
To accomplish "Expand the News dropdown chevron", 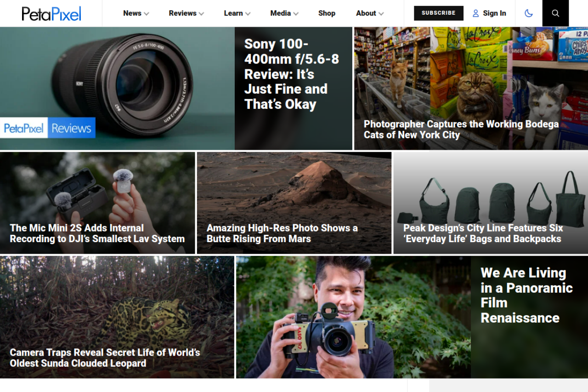I will [147, 14].
